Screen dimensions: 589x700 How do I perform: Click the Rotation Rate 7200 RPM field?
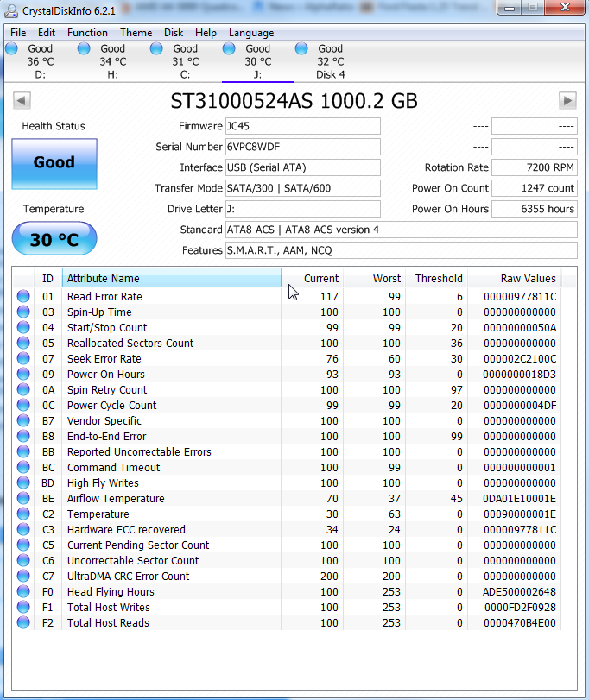[x=534, y=167]
